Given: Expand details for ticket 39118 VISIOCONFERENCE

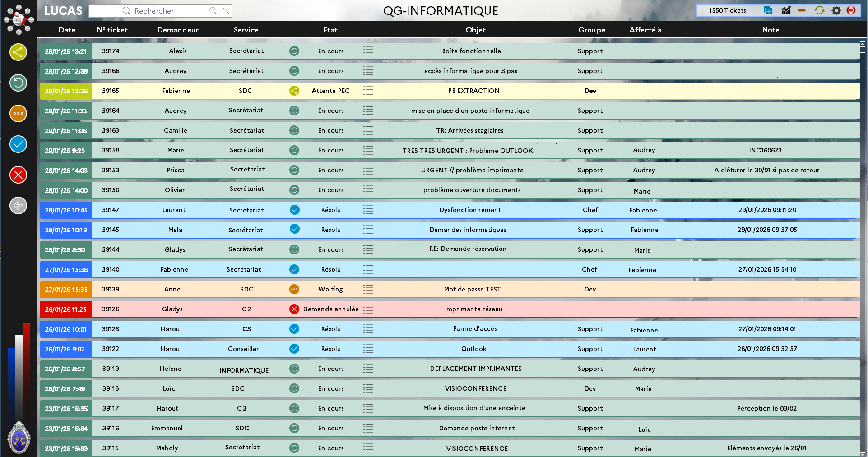Looking at the screenshot, I should tap(368, 388).
